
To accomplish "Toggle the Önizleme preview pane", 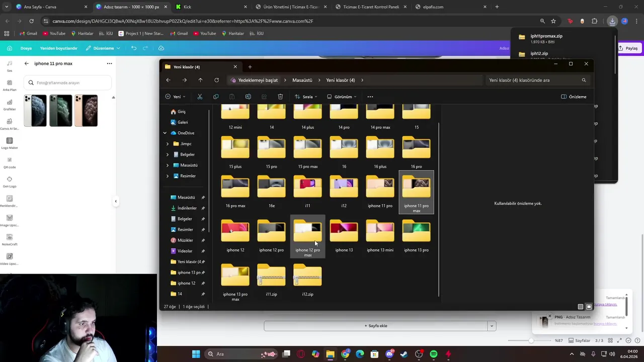I will (x=574, y=97).
